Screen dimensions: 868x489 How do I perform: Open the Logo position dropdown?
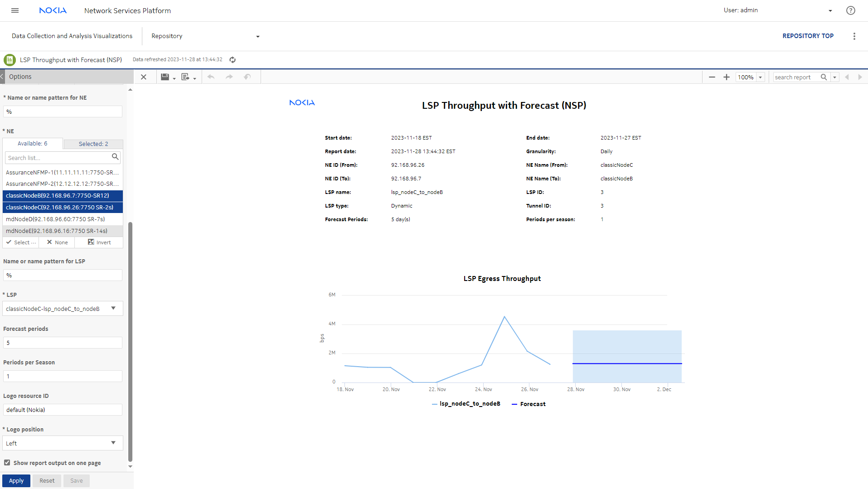click(113, 443)
